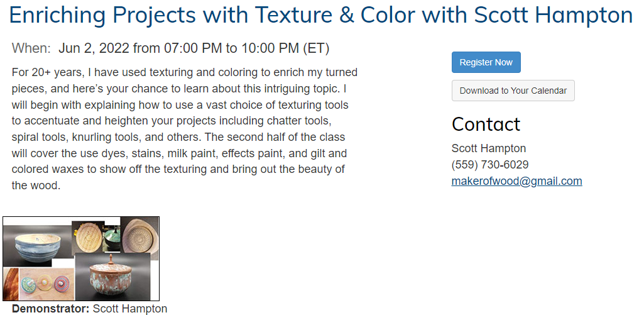Click the Contact heading
Viewport: 644px width, 315px height.
coord(486,124)
